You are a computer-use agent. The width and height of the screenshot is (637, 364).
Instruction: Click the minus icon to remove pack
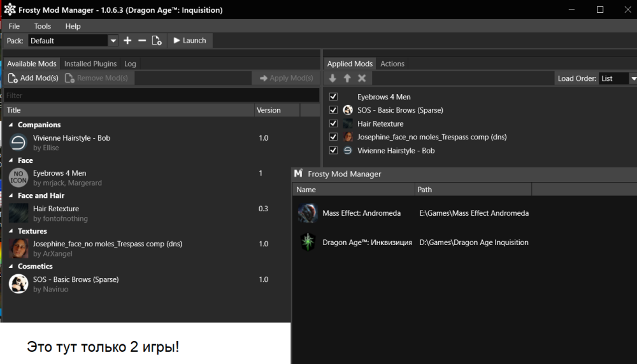point(142,41)
